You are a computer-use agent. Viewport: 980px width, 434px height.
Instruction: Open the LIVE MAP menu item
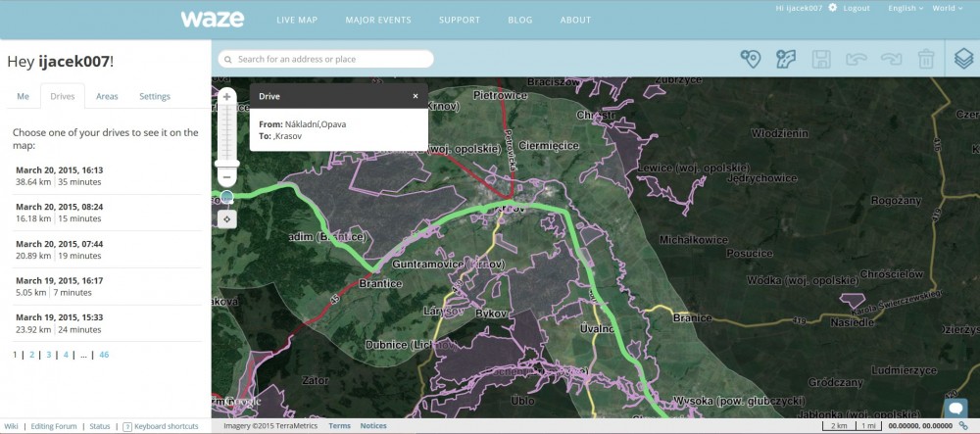tap(298, 20)
